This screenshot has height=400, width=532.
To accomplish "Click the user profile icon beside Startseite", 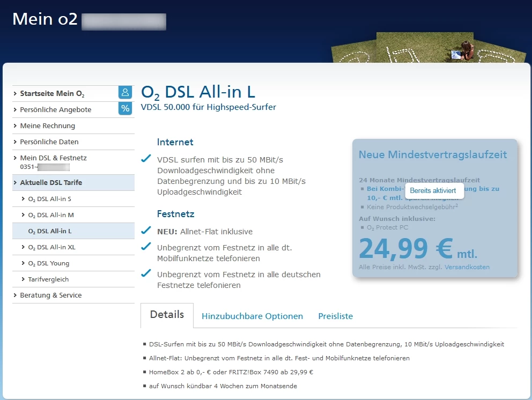I will pyautogui.click(x=125, y=92).
